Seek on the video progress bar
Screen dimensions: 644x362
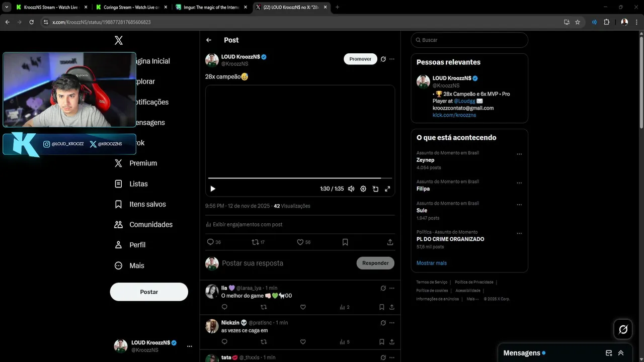[x=300, y=178]
